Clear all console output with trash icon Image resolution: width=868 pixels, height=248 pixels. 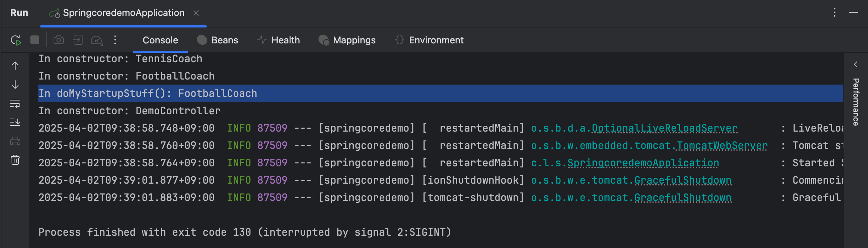15,160
